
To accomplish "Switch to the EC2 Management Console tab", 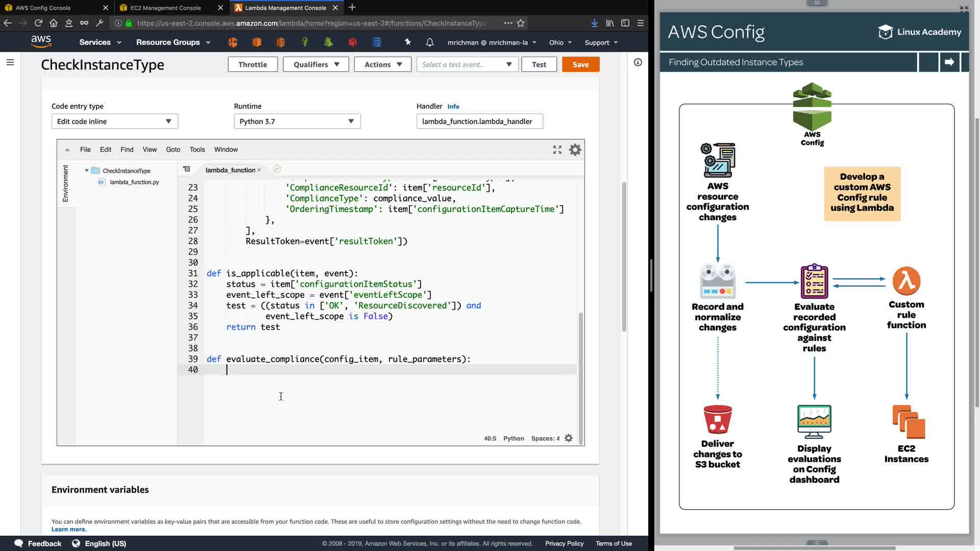I will pyautogui.click(x=165, y=8).
